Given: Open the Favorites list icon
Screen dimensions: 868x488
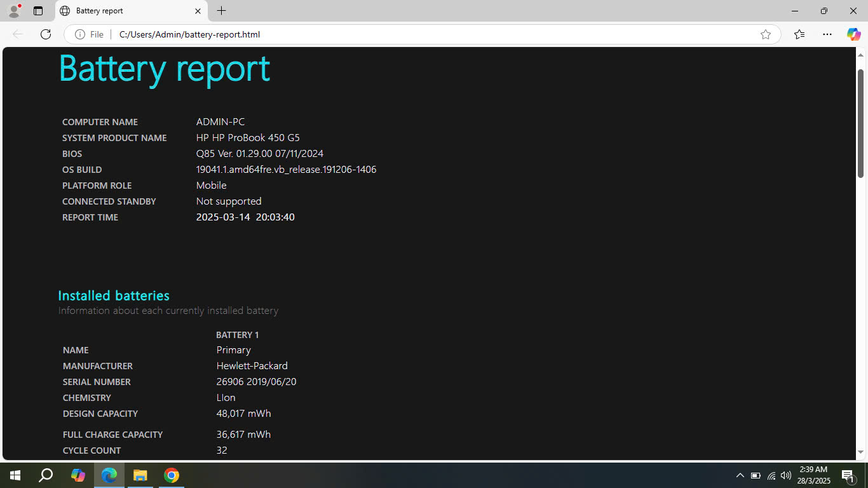Looking at the screenshot, I should click(799, 34).
